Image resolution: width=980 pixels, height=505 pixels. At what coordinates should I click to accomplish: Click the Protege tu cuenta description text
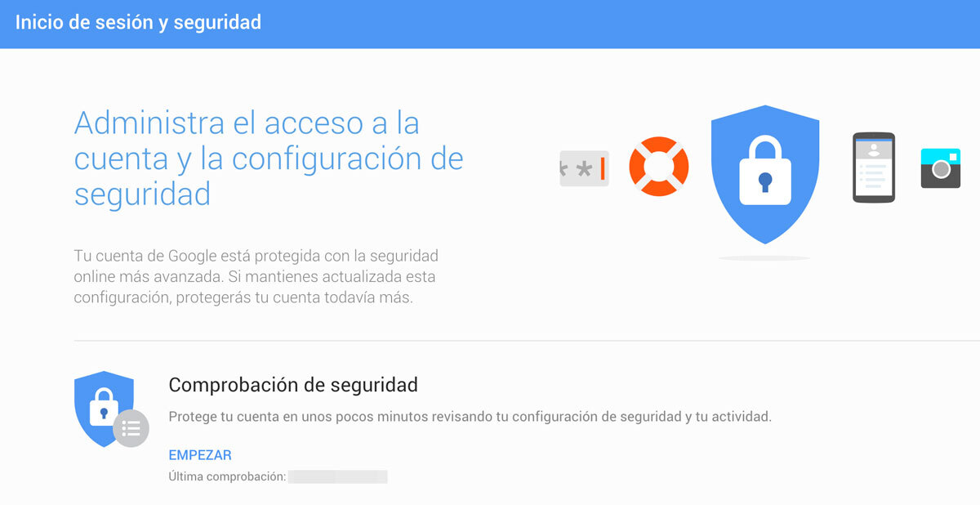pyautogui.click(x=470, y=417)
